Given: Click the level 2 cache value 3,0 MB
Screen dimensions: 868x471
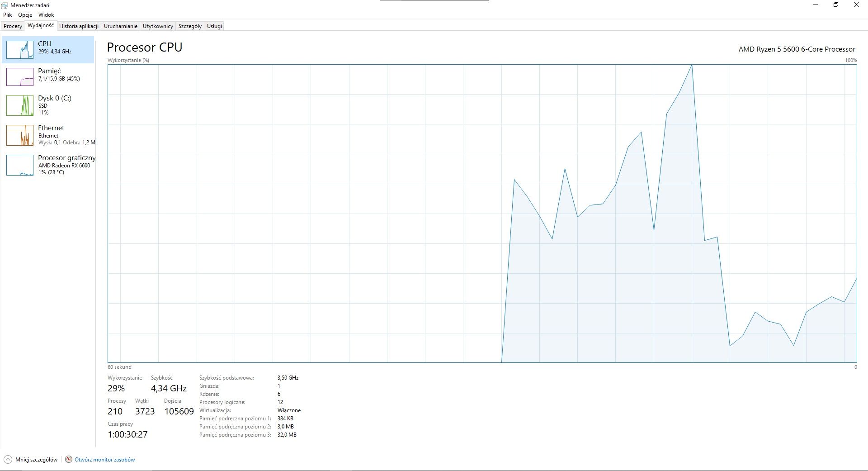Looking at the screenshot, I should (x=286, y=427).
